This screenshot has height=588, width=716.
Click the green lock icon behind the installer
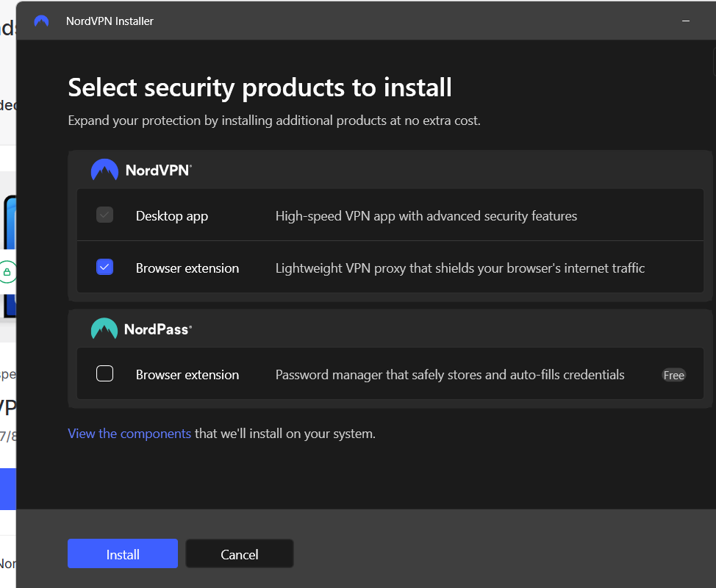(x=7, y=273)
